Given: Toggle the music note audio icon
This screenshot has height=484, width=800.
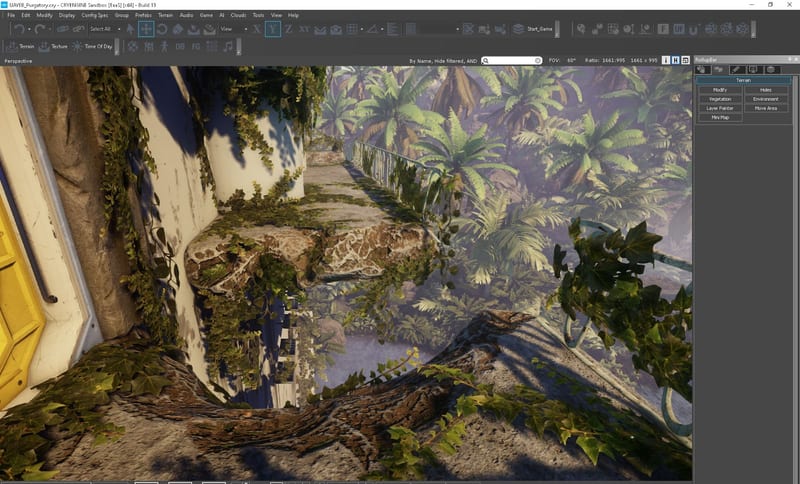Looking at the screenshot, I should click(228, 46).
